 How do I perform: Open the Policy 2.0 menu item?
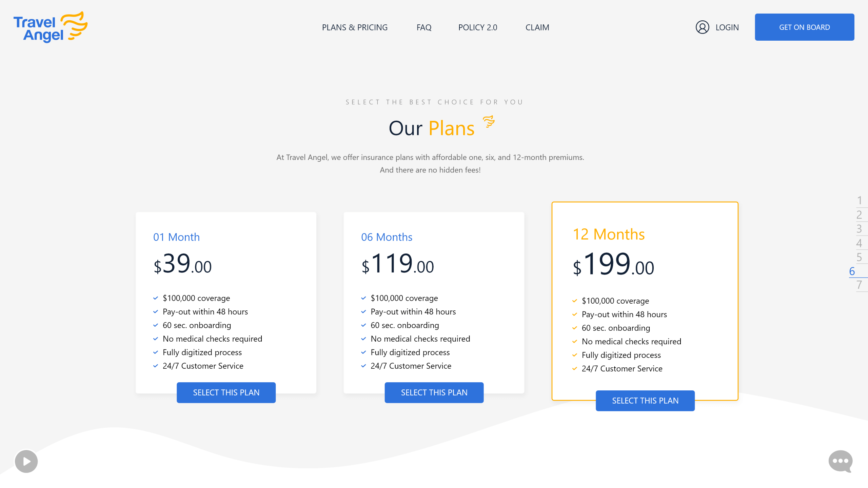click(x=477, y=27)
